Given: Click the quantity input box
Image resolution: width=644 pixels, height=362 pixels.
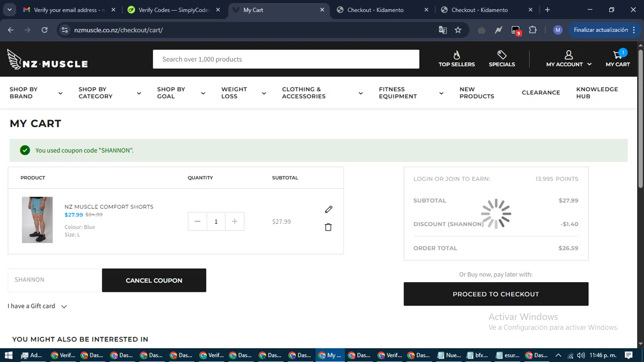Looking at the screenshot, I should [216, 222].
